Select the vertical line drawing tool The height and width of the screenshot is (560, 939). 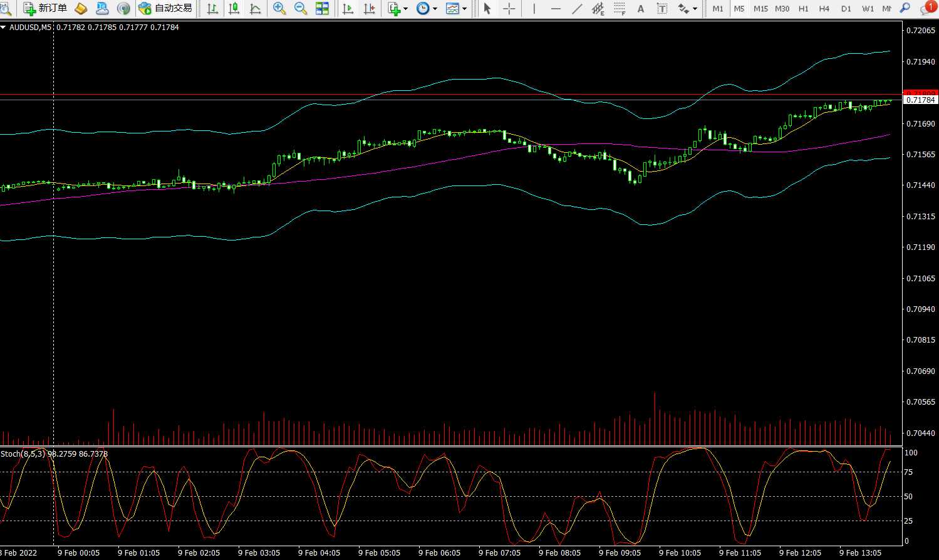click(x=534, y=8)
